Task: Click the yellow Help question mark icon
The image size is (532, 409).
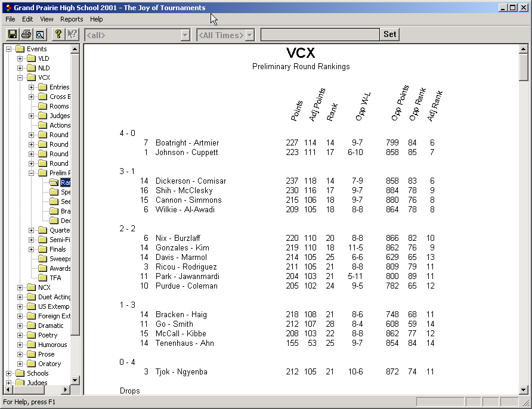Action: 57,34
